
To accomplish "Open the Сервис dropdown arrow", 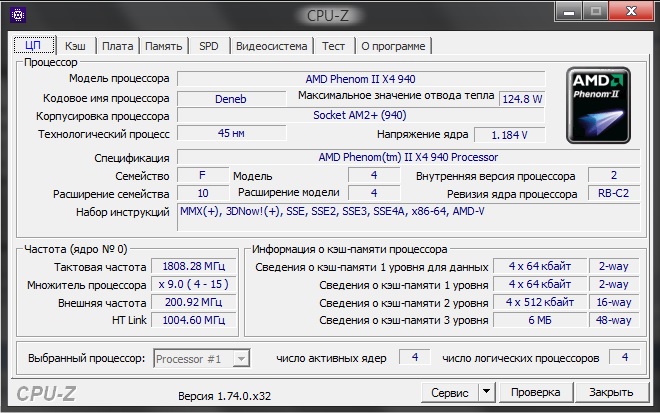I will coord(487,392).
